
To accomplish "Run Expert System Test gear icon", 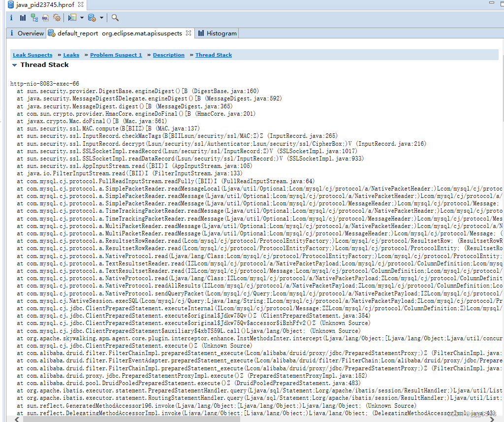I will pos(57,18).
